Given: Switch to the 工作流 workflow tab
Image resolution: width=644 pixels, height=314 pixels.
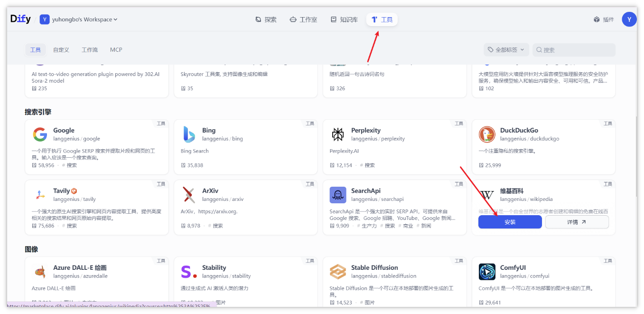Looking at the screenshot, I should [90, 50].
